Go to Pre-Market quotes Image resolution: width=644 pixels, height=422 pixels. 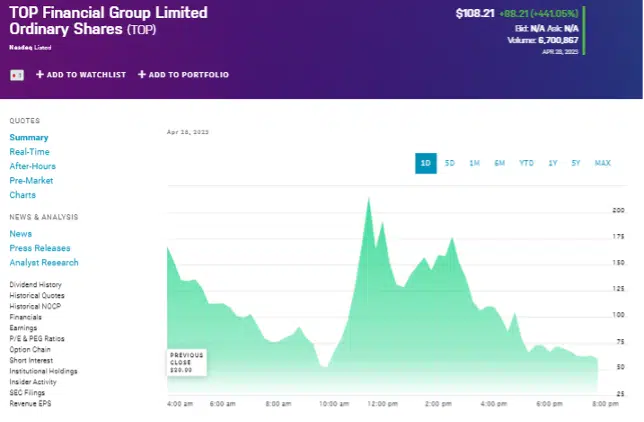(31, 180)
